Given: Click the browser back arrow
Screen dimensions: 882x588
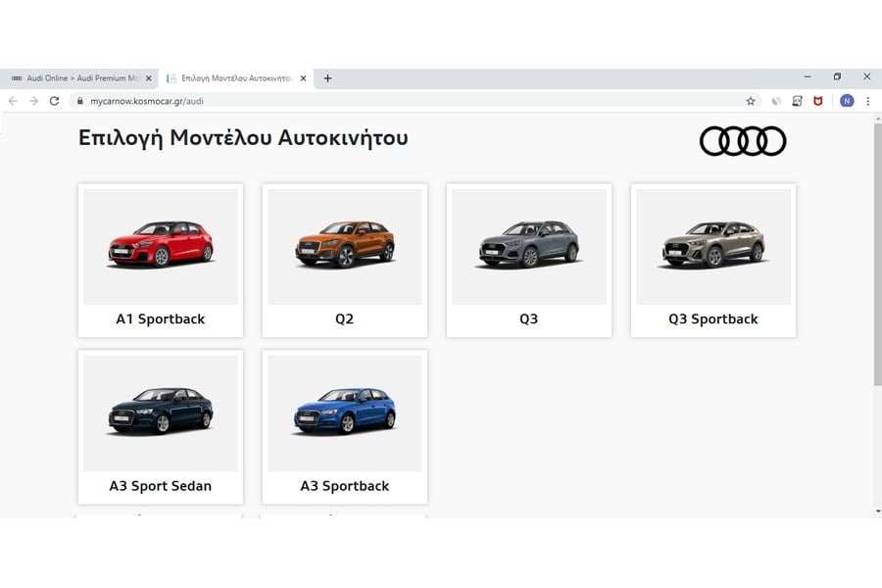Looking at the screenshot, I should (x=13, y=101).
